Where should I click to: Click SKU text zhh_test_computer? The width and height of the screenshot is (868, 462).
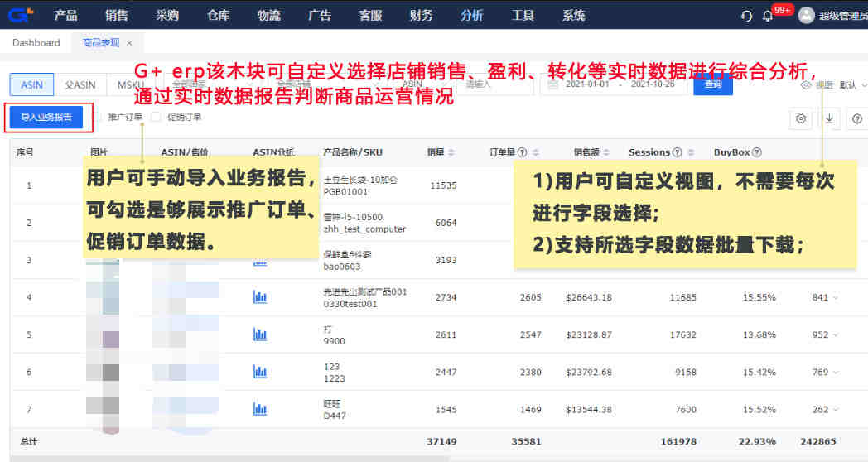[364, 229]
